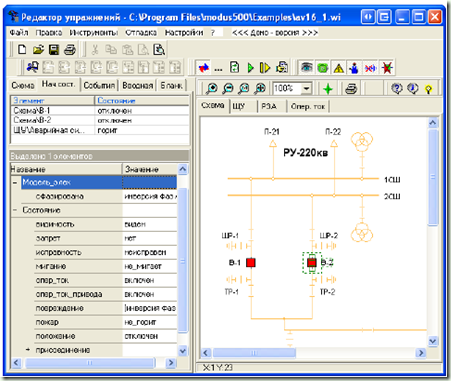Screen dimensions: 451x381
Task: Open the Файл menu
Action: point(19,32)
